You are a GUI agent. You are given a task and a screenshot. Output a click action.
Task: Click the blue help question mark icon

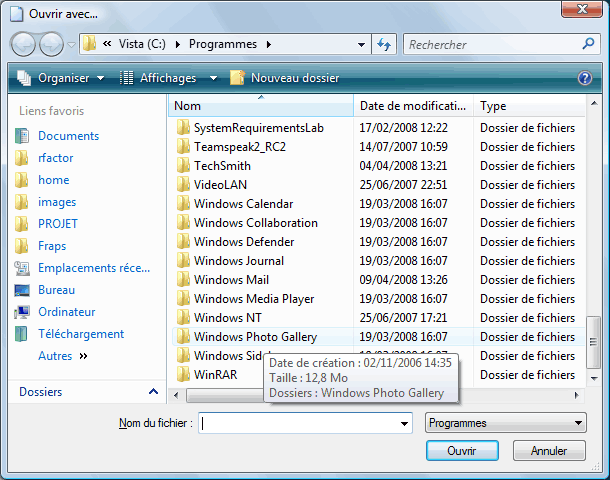[585, 78]
